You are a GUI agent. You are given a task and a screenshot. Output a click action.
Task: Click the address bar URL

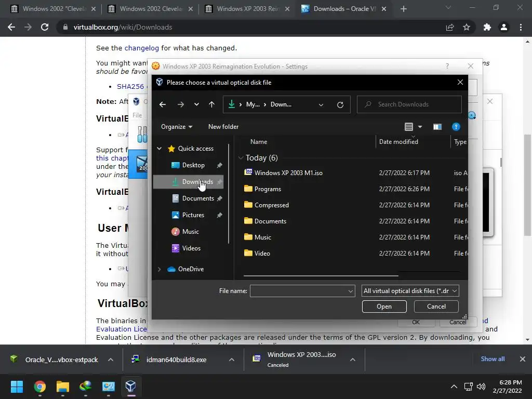[x=123, y=27]
